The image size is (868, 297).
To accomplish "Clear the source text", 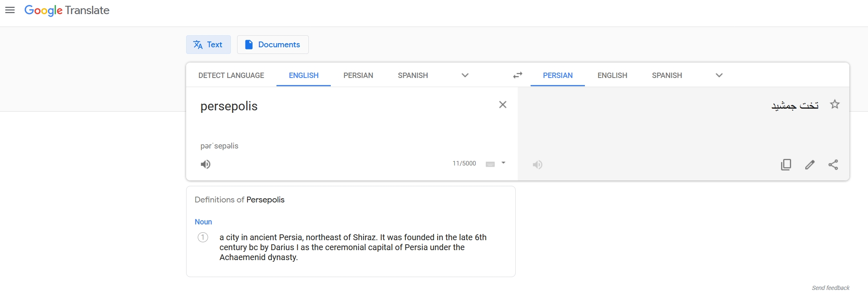I will [503, 105].
